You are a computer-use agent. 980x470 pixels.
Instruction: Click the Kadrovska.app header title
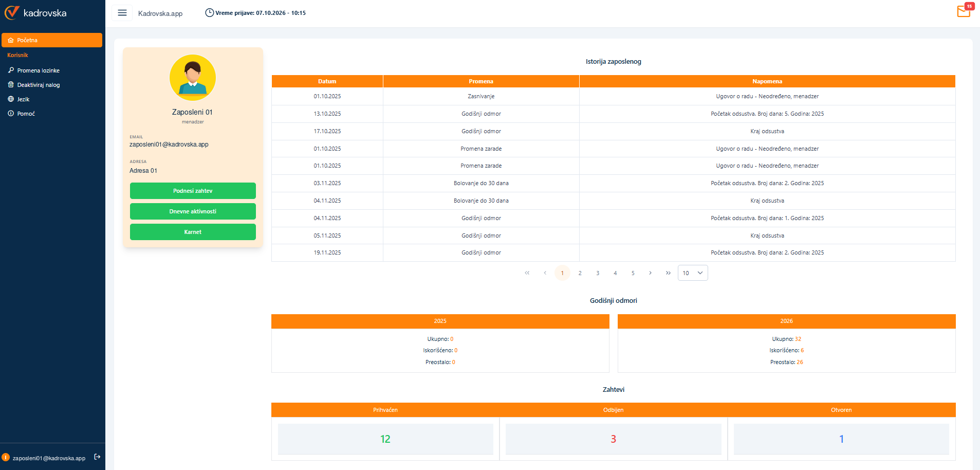[160, 13]
